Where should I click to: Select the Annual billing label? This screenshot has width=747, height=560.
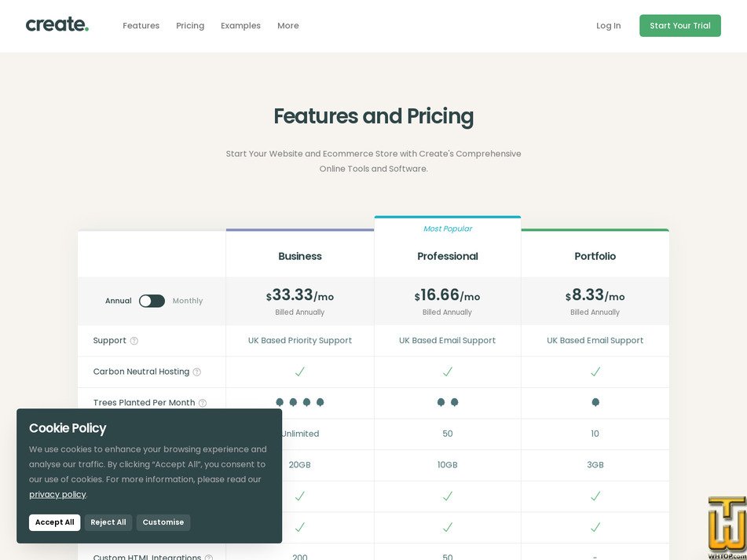point(118,301)
